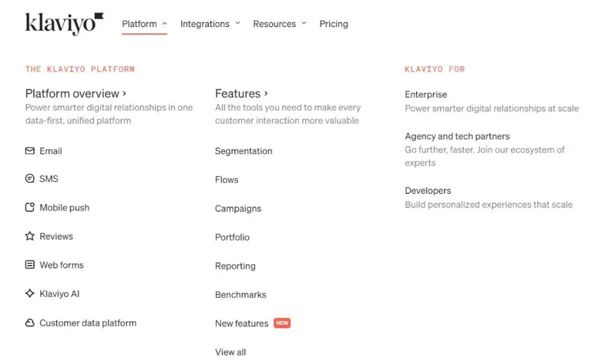Click the Customer data platform cloud icon
This screenshot has width=591, height=364.
pos(30,323)
